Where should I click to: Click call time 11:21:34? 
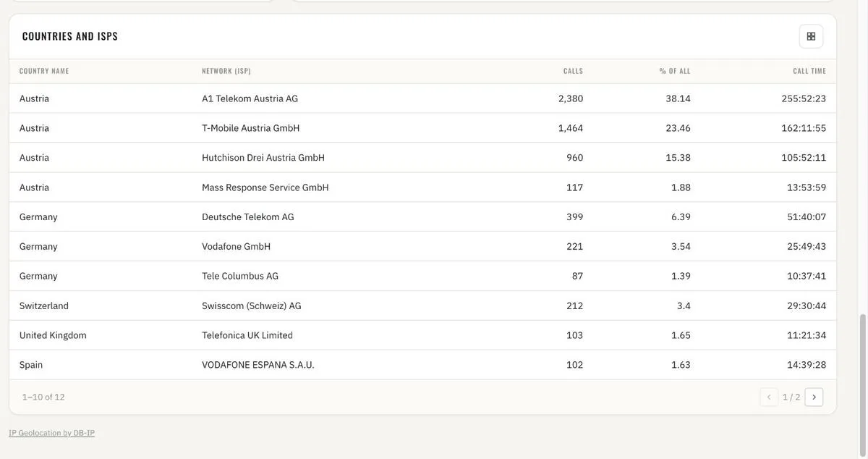807,336
